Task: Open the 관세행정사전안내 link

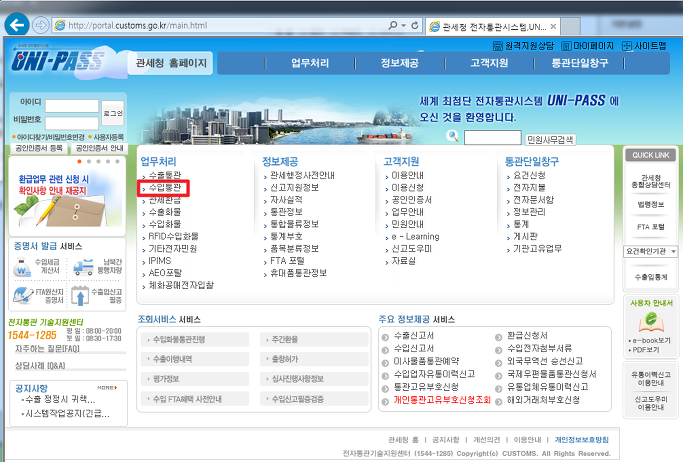Action: pyautogui.click(x=302, y=175)
